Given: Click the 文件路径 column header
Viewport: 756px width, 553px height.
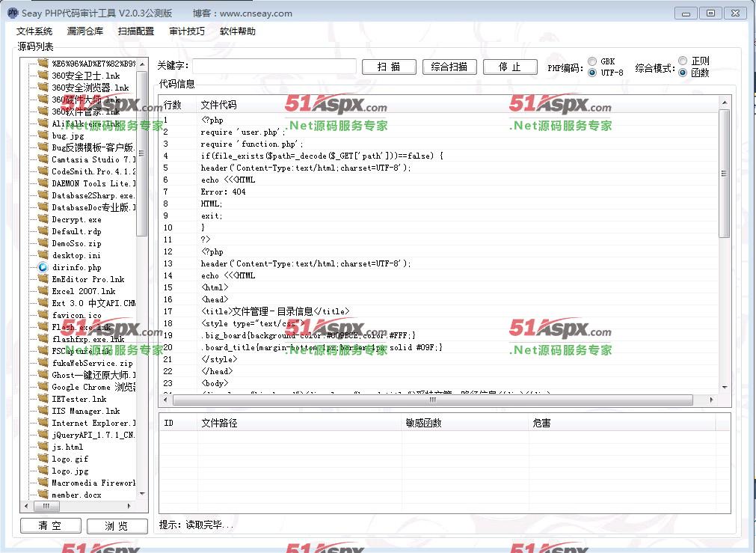Looking at the screenshot, I should [299, 424].
